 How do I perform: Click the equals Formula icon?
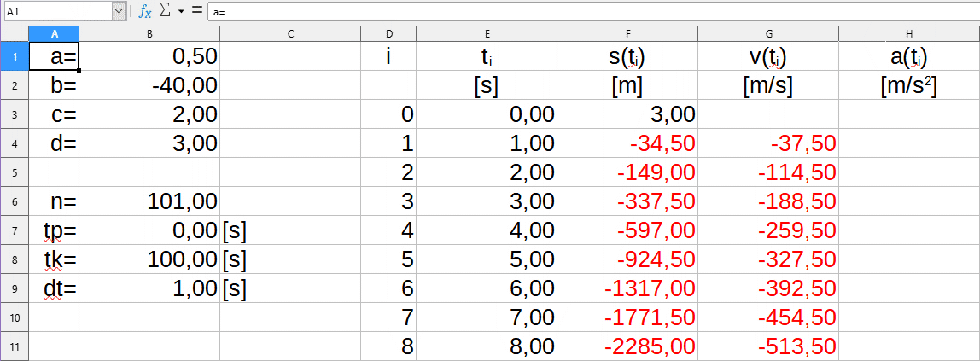[x=196, y=11]
